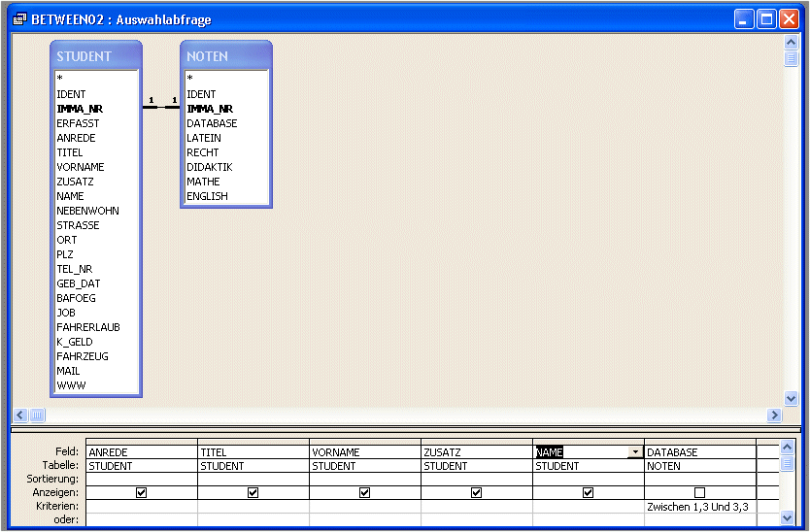
Task: Select IMMA_NR field in NOTEN table
Action: 210,109
